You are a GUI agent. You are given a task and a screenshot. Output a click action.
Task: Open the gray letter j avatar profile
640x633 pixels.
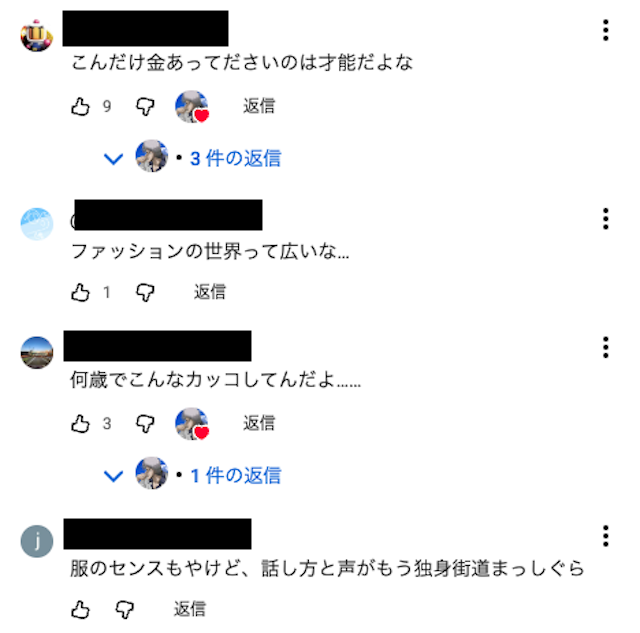[37, 541]
